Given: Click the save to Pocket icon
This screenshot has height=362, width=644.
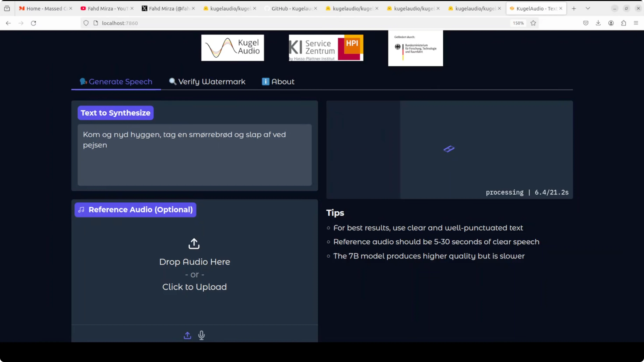Looking at the screenshot, I should [586, 23].
